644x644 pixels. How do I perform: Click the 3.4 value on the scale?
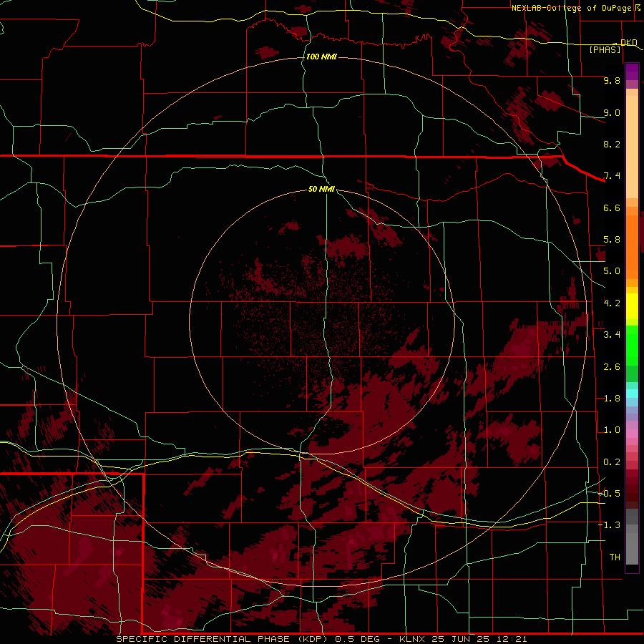tap(612, 335)
